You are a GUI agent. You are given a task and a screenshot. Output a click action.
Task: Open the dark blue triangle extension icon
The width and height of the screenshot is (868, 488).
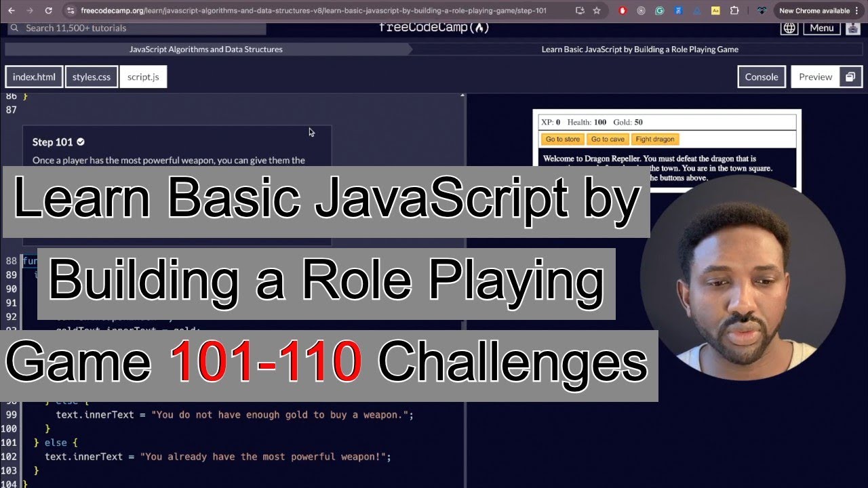696,11
